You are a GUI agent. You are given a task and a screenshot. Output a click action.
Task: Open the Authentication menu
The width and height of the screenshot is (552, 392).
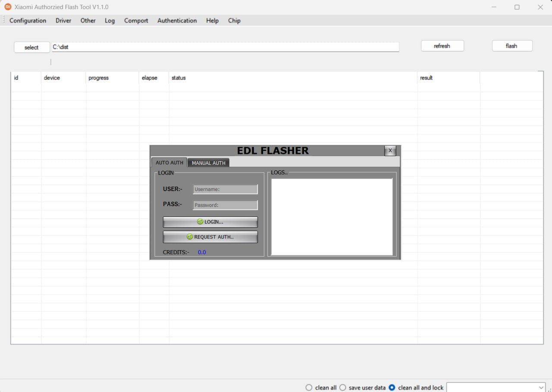coord(177,20)
